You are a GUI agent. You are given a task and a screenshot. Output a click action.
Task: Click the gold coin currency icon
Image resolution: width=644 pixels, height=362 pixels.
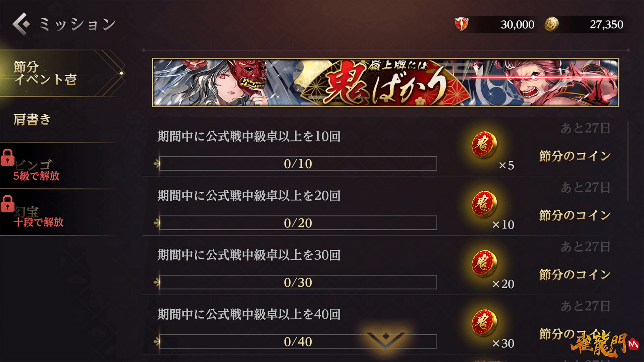[x=551, y=24]
